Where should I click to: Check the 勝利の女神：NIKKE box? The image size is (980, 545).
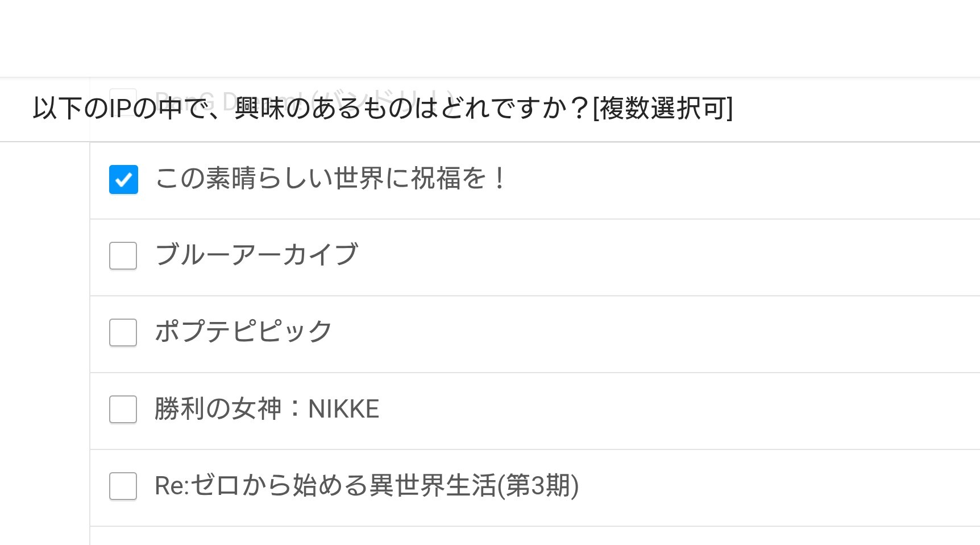[x=123, y=409]
